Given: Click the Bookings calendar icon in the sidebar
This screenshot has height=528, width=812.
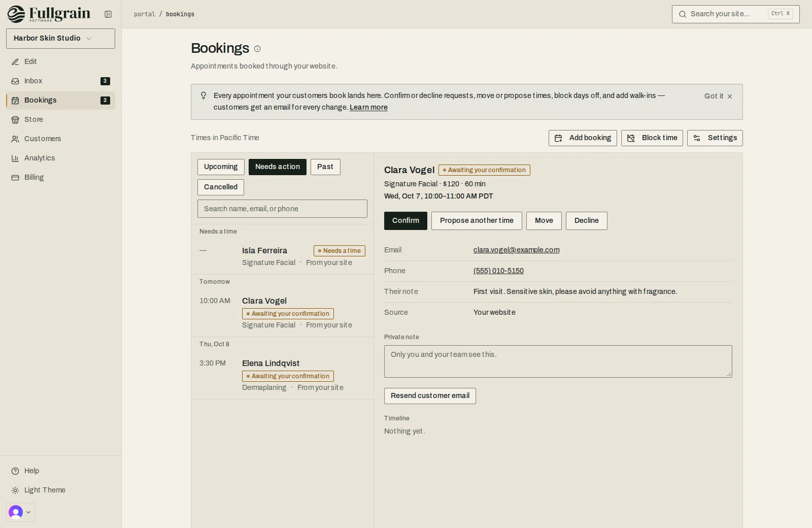Looking at the screenshot, I should point(15,101).
